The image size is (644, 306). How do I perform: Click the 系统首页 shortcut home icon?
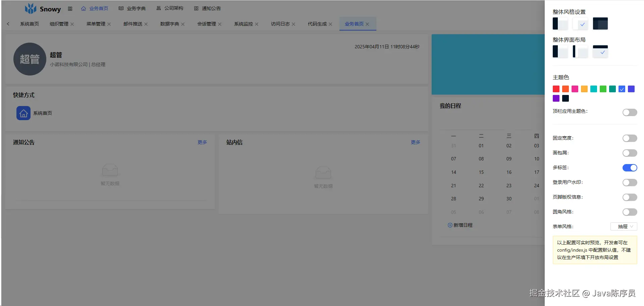23,113
